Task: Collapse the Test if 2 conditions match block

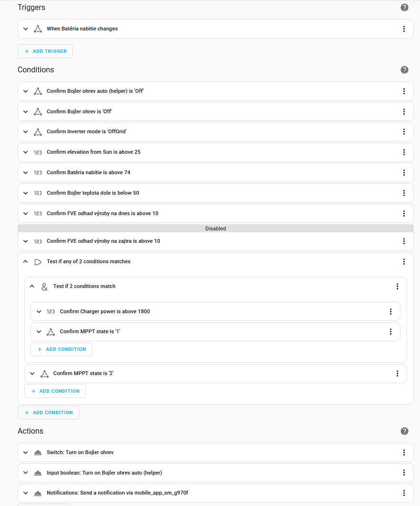Action: point(32,286)
